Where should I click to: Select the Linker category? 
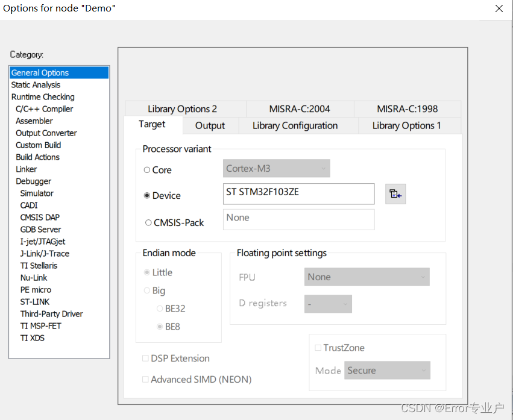[26, 169]
